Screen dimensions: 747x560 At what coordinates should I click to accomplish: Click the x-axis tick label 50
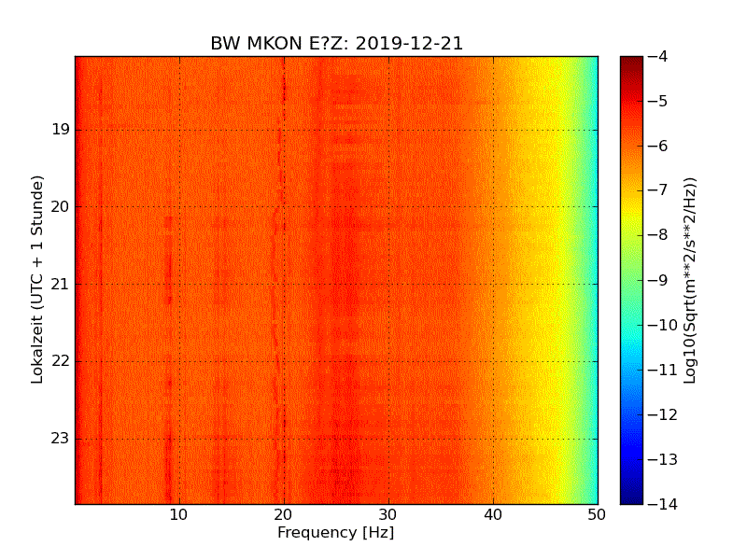[597, 515]
